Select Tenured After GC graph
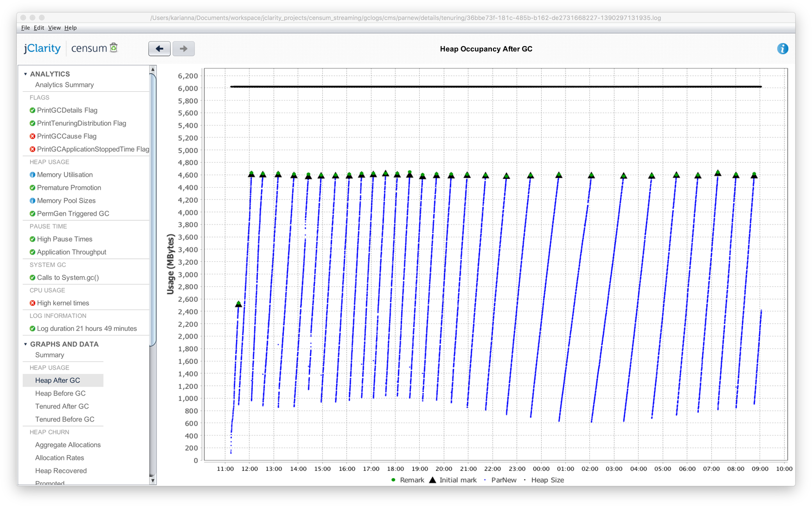Viewport: 812px width, 506px height. click(x=62, y=406)
